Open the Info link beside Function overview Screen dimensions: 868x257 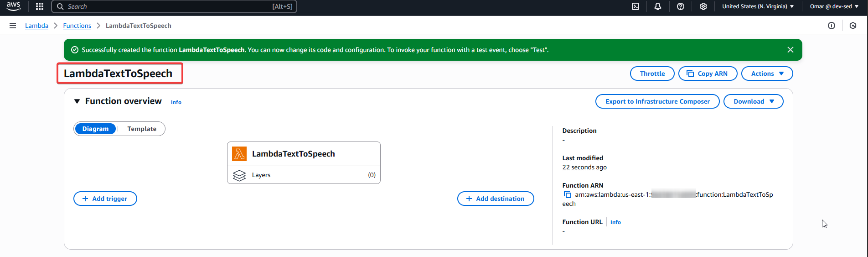click(x=176, y=102)
